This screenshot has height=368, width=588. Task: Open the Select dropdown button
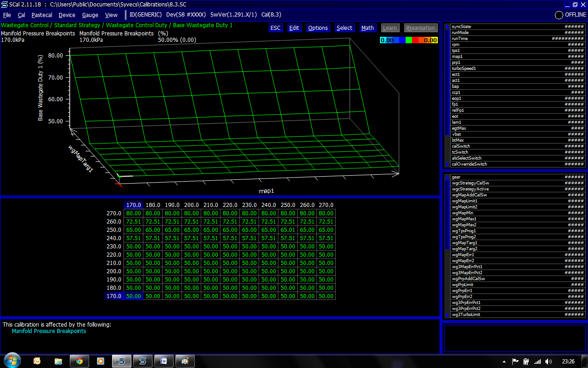[345, 28]
